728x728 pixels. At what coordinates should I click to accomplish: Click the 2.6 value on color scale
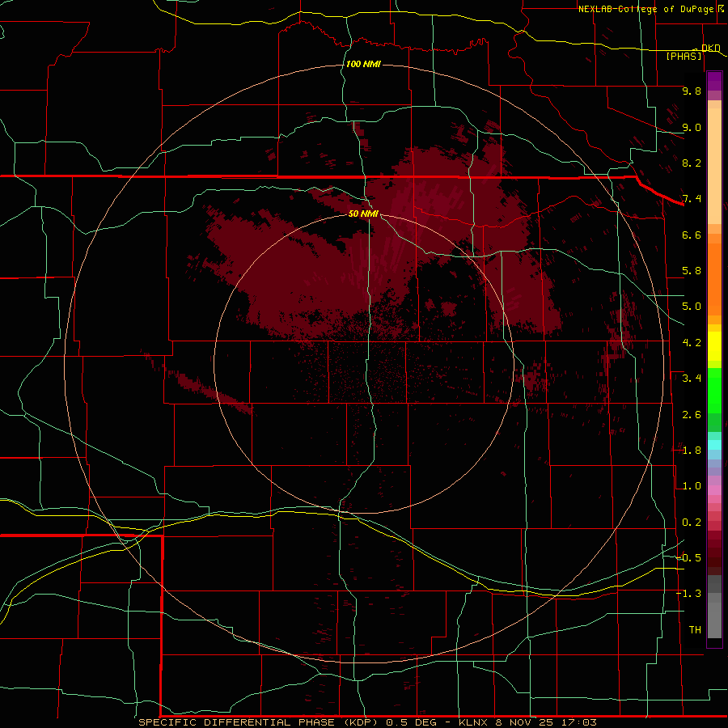pyautogui.click(x=692, y=415)
